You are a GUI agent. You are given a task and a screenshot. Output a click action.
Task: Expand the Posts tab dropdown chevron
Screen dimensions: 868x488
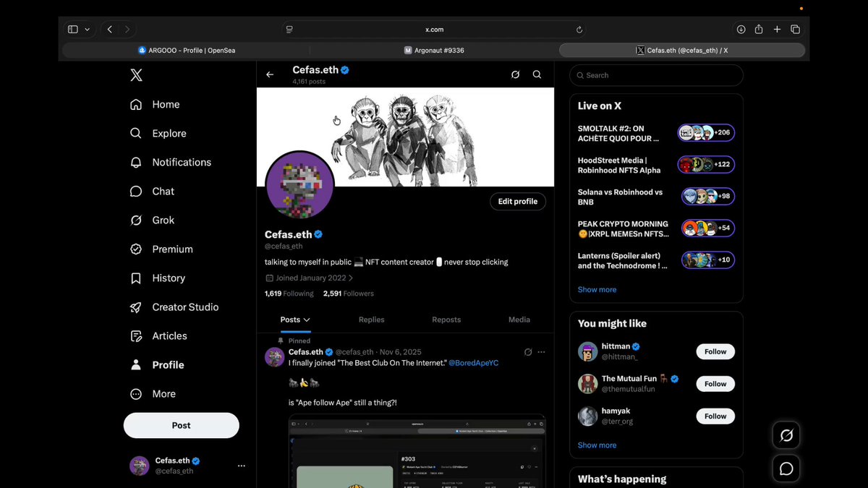click(307, 320)
